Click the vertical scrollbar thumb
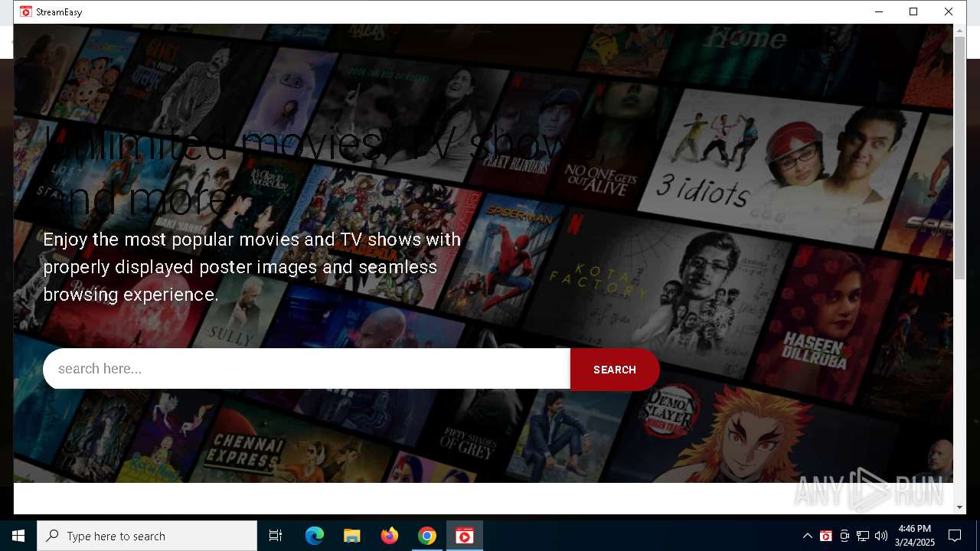The height and width of the screenshot is (551, 980). 960,158
